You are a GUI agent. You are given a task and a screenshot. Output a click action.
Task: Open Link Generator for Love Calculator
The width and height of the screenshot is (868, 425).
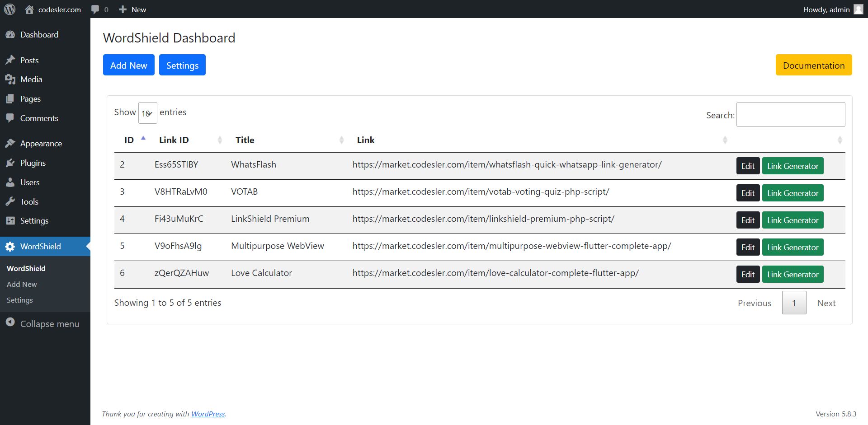coord(793,275)
